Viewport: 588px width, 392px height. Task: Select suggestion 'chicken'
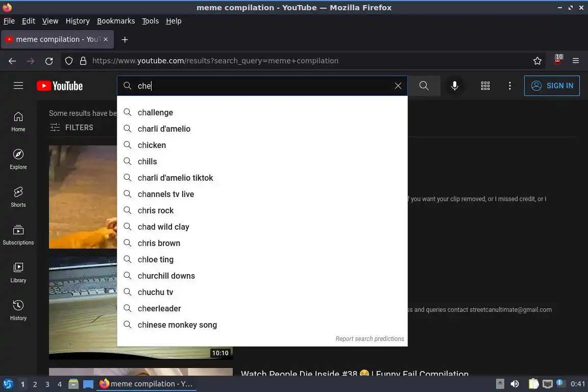262,145
